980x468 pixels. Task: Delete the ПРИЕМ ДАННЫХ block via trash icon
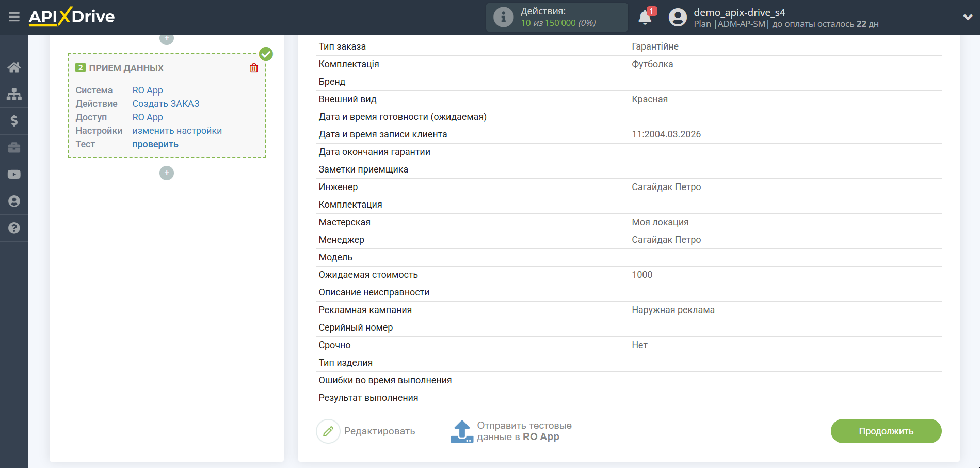(x=253, y=67)
